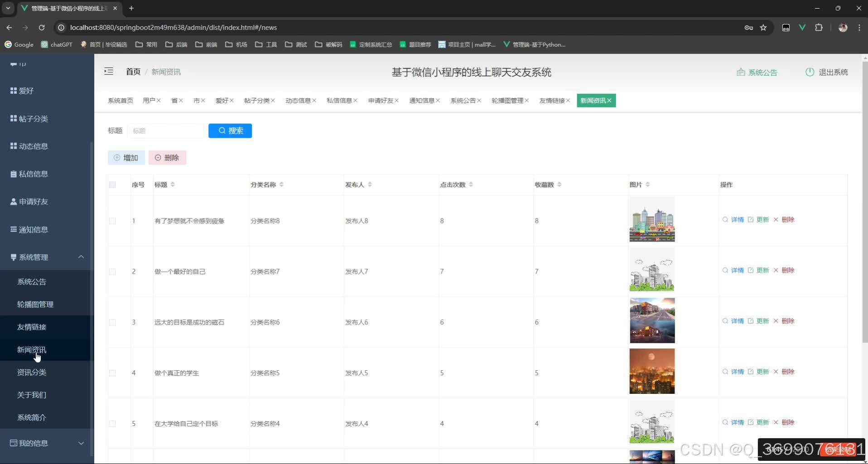Check the row for 远大的目标是成功的磁石
Viewport: 868px width, 464px height.
(x=112, y=322)
